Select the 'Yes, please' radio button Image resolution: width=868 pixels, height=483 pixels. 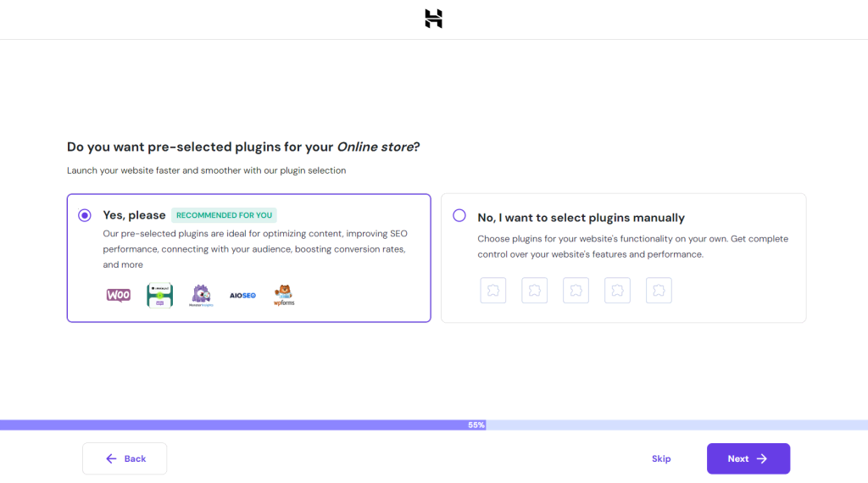tap(85, 215)
